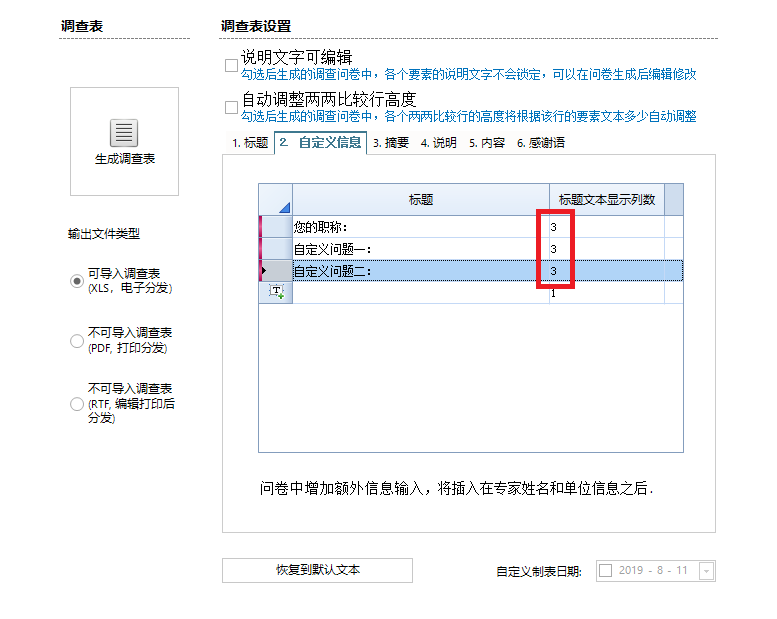Toggle the 自动调整两两比较行高度 checkbox
Viewport: 777px width, 619px height.
[231, 107]
